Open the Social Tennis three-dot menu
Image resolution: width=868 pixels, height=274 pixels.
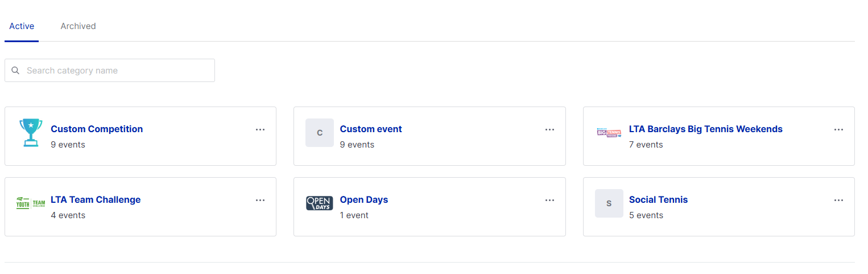coord(838,200)
